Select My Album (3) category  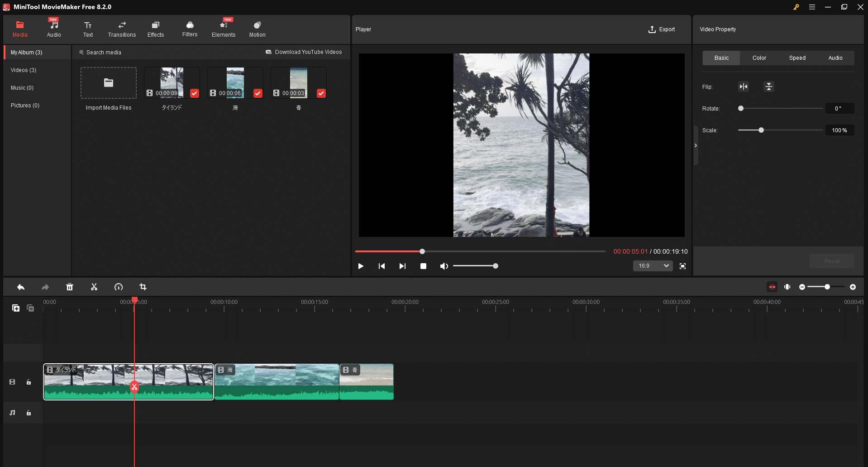coord(38,53)
